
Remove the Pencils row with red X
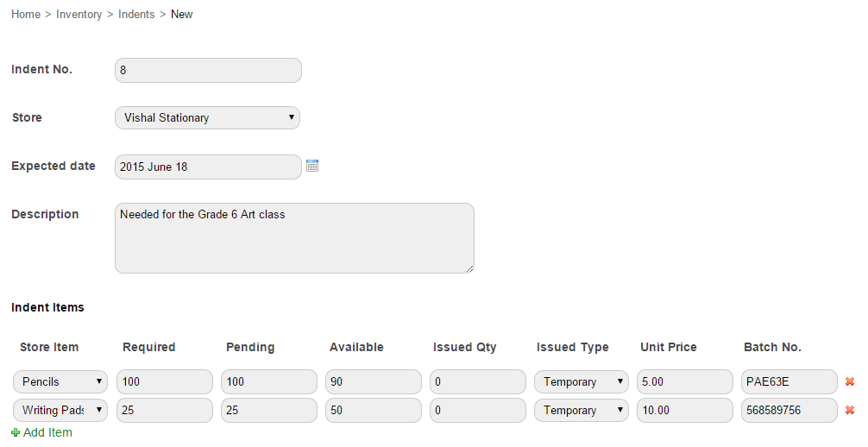[850, 381]
